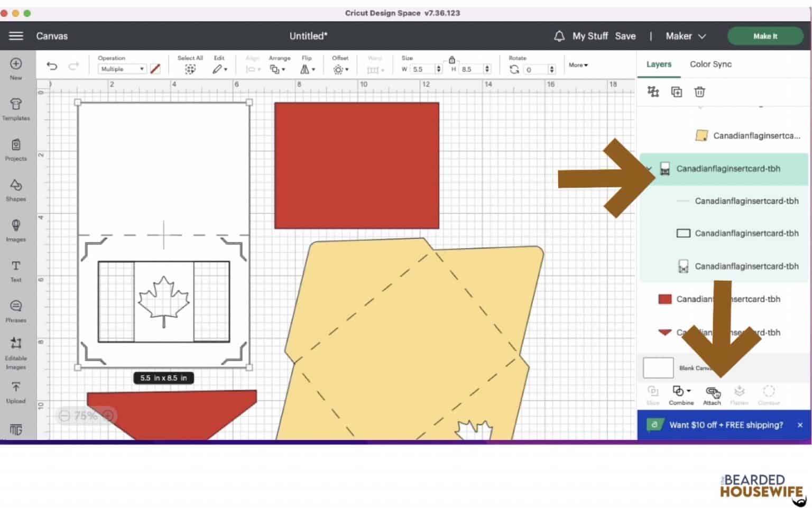The image size is (812, 516).
Task: Click the operation color swatch
Action: pos(155,69)
